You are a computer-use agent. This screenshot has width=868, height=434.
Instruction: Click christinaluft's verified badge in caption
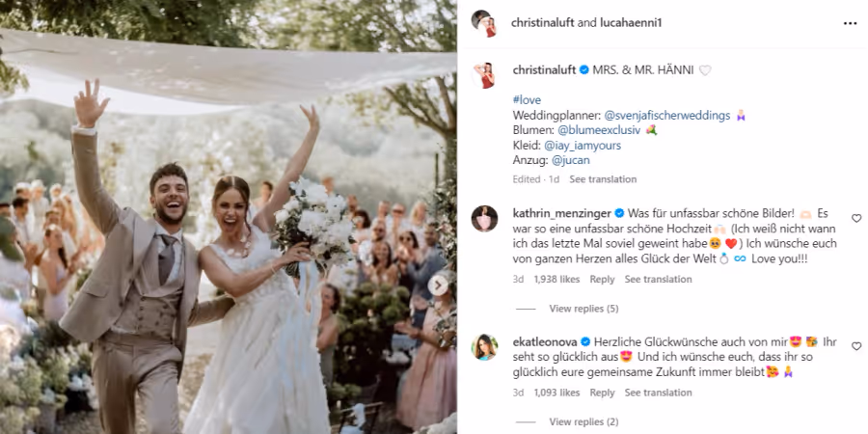(584, 70)
